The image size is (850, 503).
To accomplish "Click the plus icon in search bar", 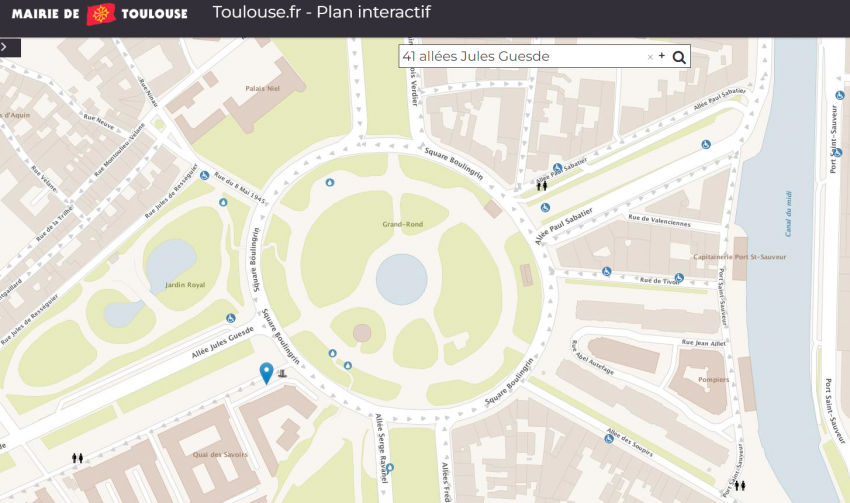I will tap(662, 56).
